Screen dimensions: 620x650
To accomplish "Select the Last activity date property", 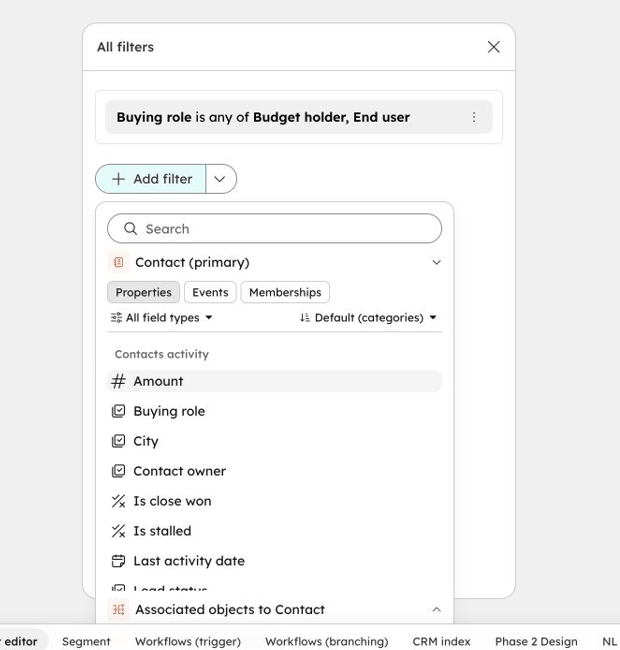I will click(x=274, y=561).
